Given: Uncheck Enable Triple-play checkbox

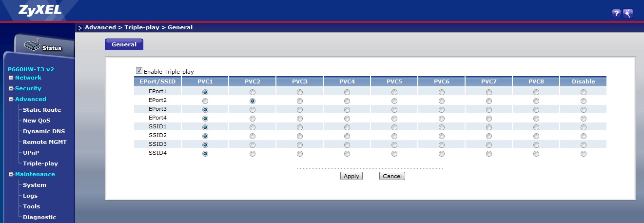Looking at the screenshot, I should pyautogui.click(x=139, y=71).
